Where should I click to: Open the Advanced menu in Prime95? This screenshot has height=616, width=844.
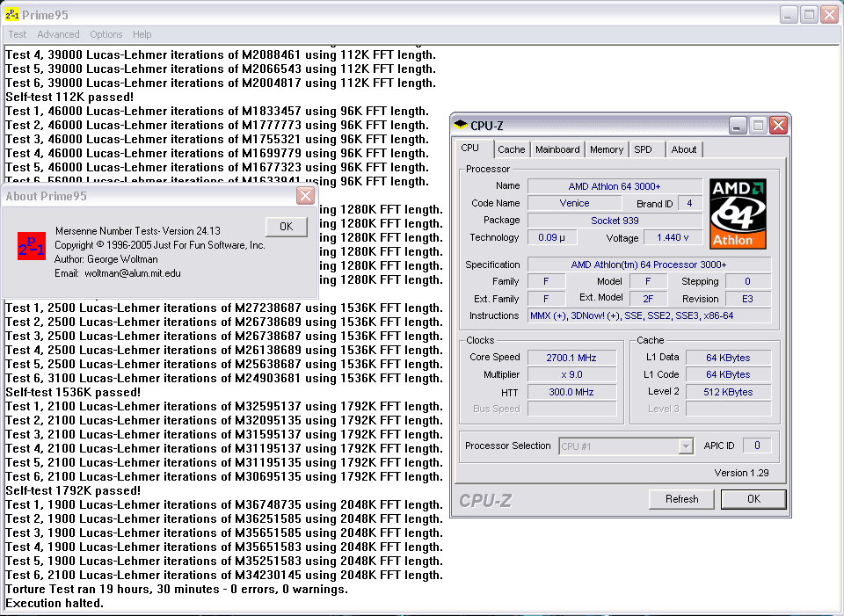coord(58,34)
